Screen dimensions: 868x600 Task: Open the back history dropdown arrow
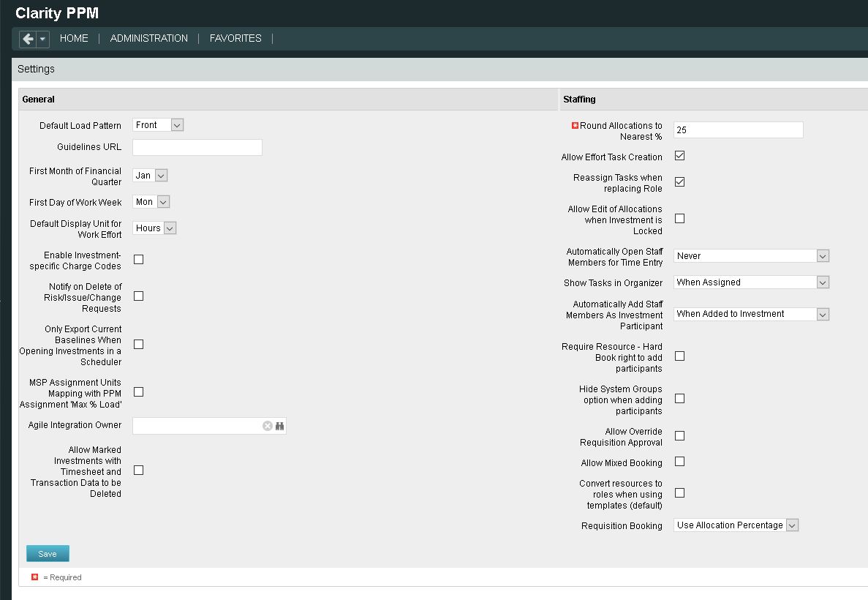pos(42,39)
